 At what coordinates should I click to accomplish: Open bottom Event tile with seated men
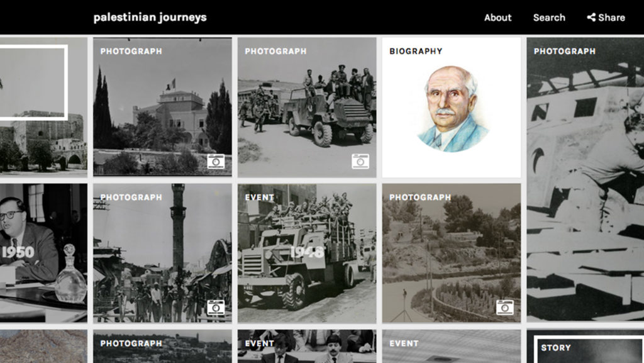click(x=307, y=346)
